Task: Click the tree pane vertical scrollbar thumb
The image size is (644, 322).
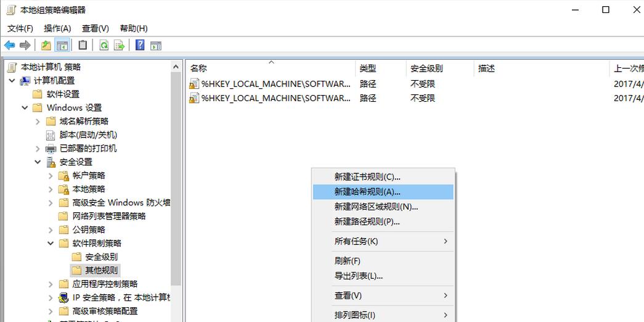Action: pos(176,179)
